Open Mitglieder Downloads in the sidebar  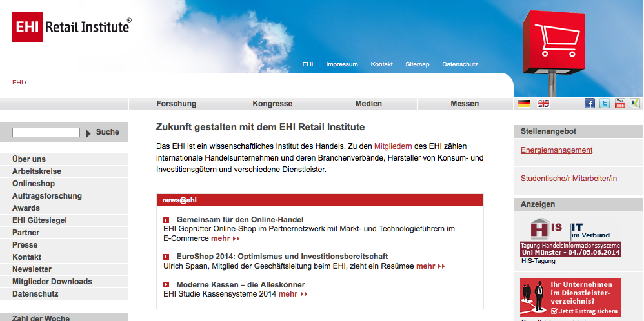[64, 282]
